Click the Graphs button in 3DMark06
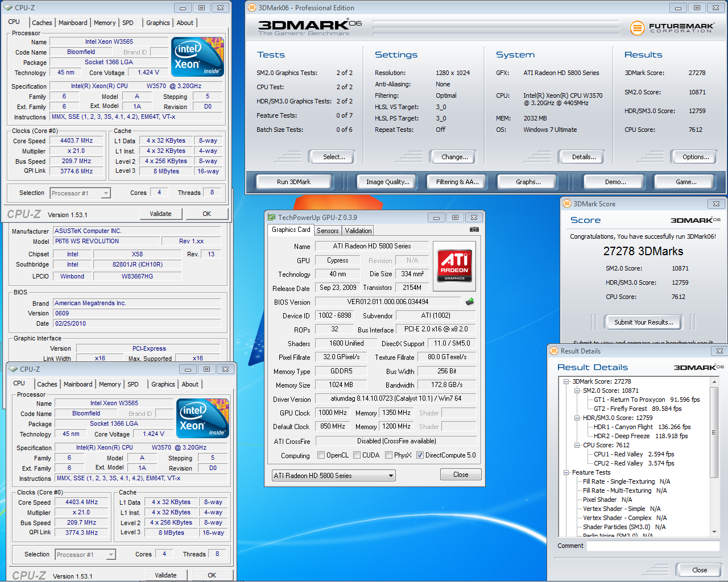 tap(528, 182)
